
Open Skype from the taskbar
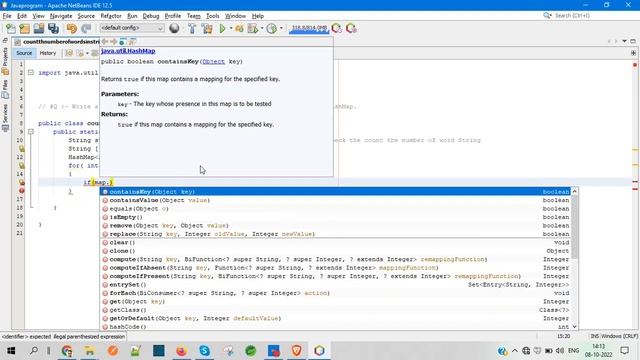[x=204, y=351]
